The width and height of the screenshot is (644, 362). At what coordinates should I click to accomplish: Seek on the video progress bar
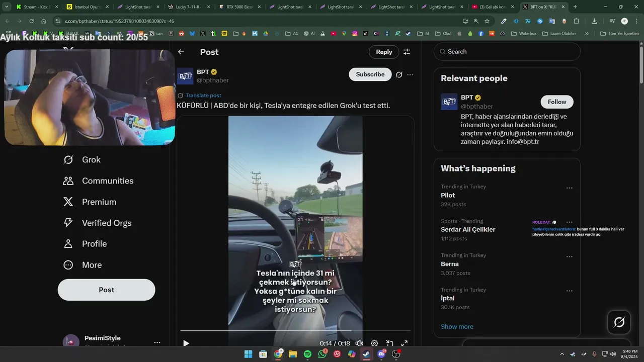click(x=295, y=331)
